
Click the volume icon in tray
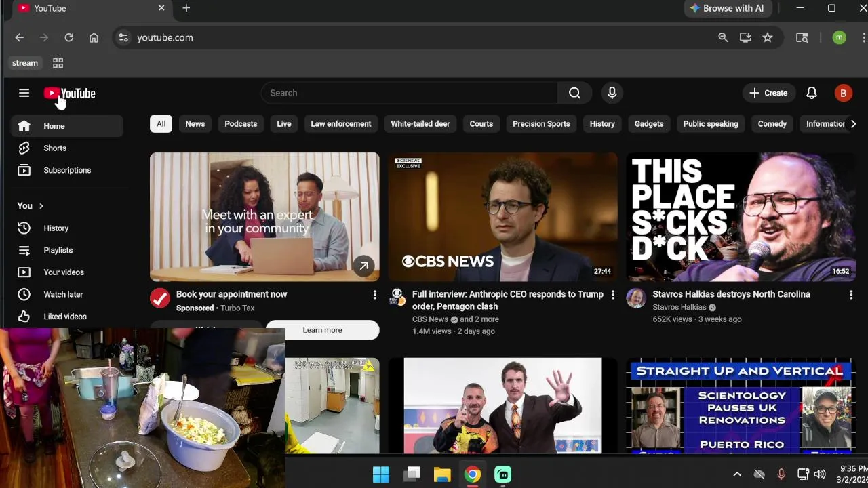[820, 474]
